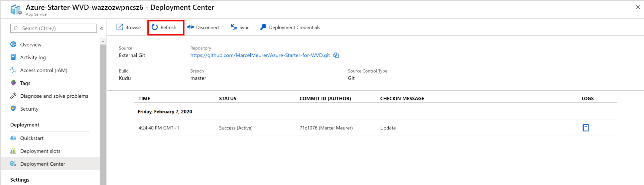Image resolution: width=644 pixels, height=185 pixels.
Task: Click the sidebar scrollbar track
Action: pos(103,114)
